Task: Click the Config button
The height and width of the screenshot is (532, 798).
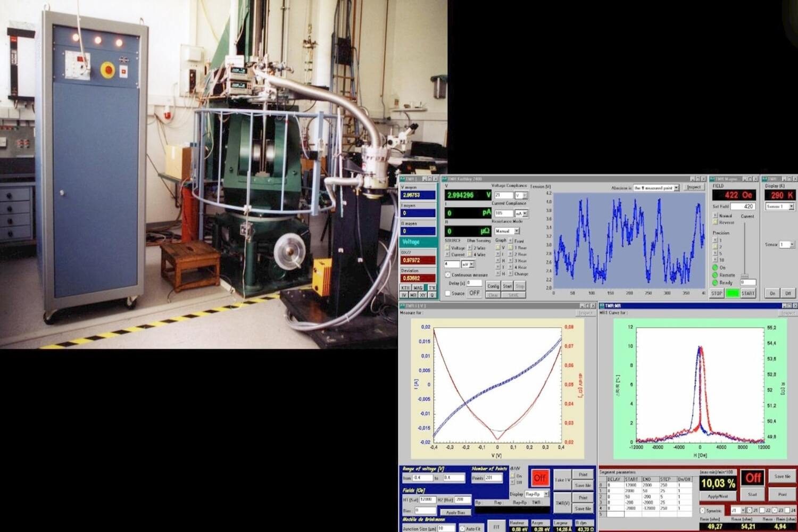Action: (x=493, y=286)
